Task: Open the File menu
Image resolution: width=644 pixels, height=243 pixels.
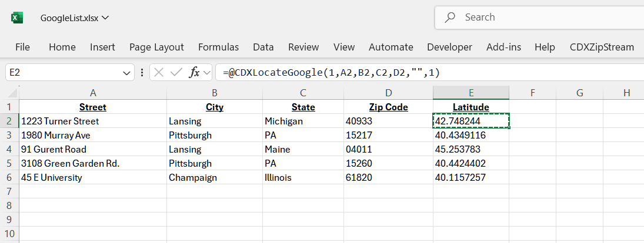Action: pyautogui.click(x=22, y=47)
